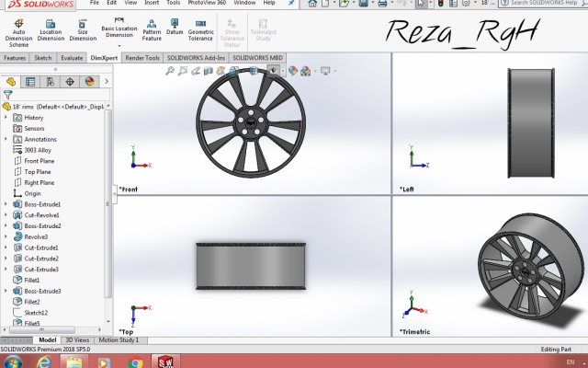Open Motion Study 1 tab

tap(119, 339)
